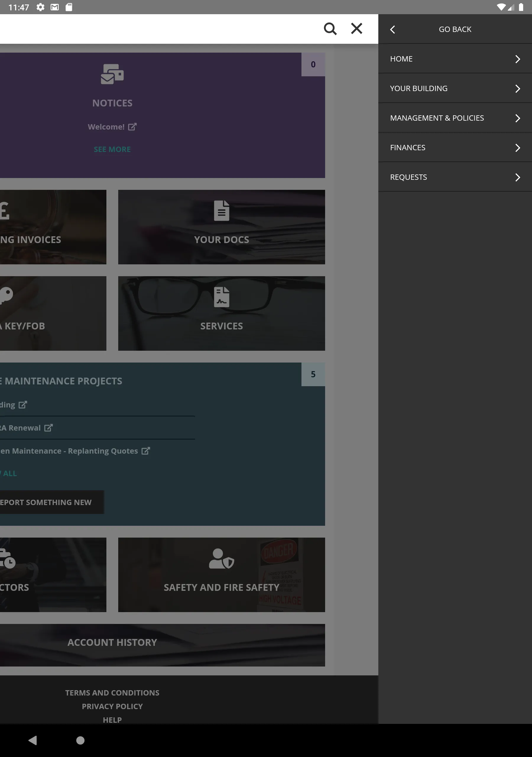Select GO BACK in the side menu

pyautogui.click(x=455, y=29)
